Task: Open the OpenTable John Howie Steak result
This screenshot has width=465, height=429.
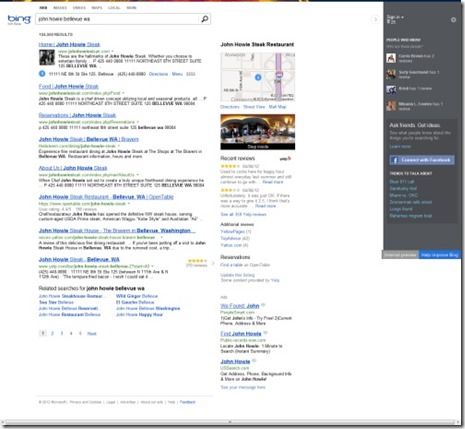Action: coord(106,197)
